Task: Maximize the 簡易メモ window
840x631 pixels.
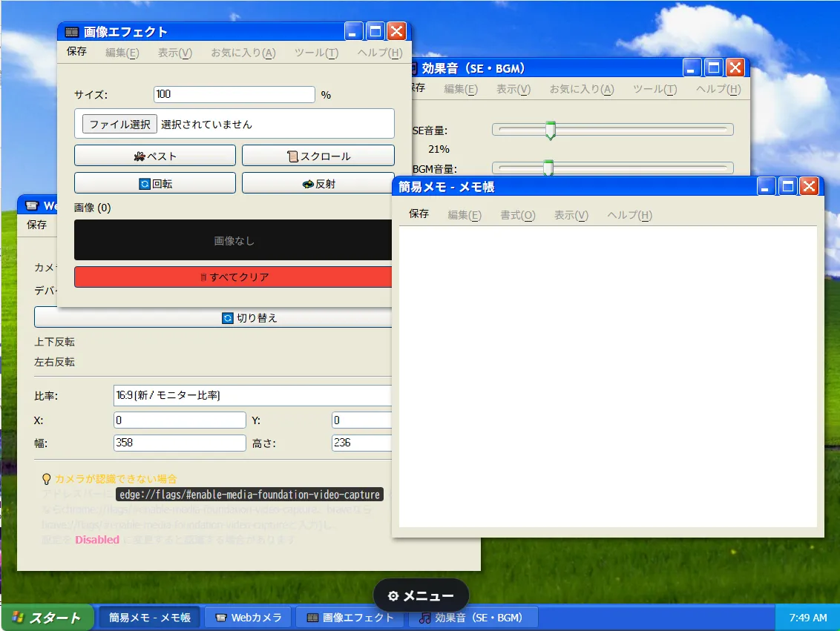Action: pos(787,186)
